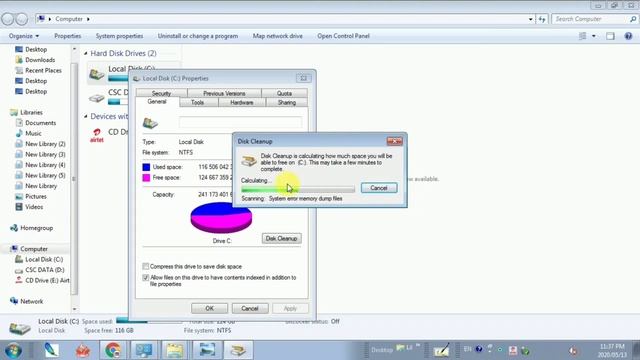Collapse the Devices with removable storage group
The height and width of the screenshot is (360, 640).
point(86,117)
